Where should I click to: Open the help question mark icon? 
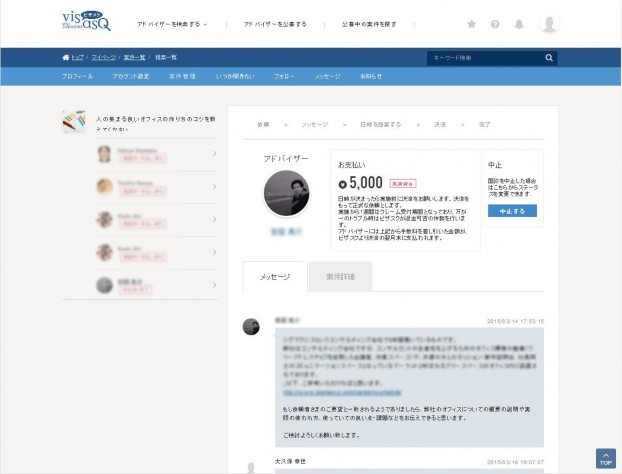click(495, 24)
